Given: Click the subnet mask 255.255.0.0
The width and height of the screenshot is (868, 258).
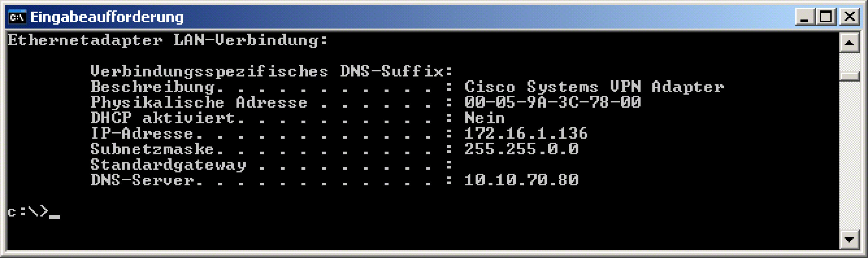Looking at the screenshot, I should click(522, 149).
